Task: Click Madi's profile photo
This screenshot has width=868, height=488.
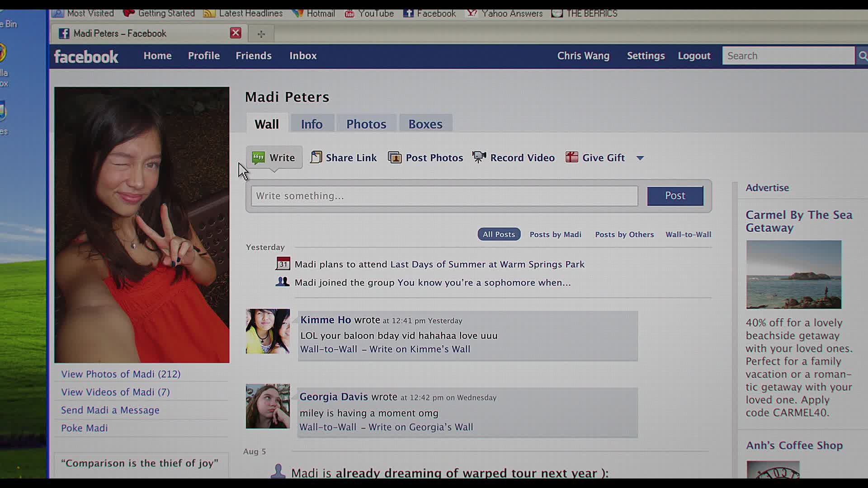Action: 142,225
